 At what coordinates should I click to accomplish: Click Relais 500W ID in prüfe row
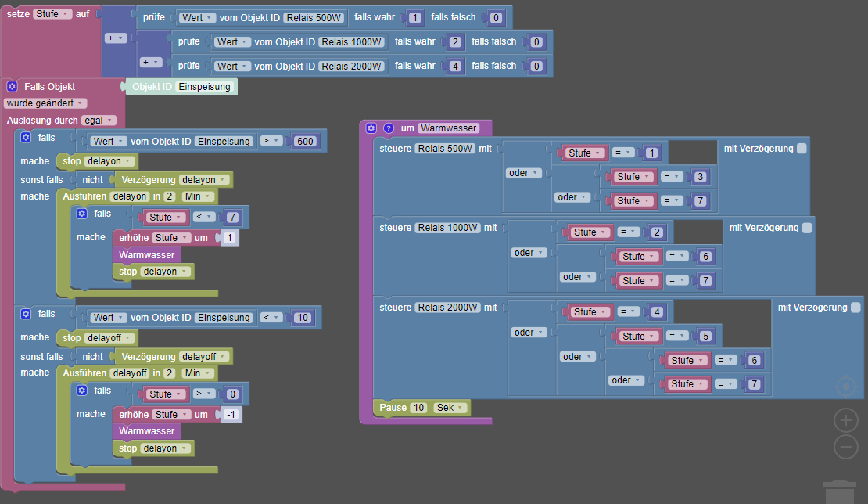tap(314, 18)
